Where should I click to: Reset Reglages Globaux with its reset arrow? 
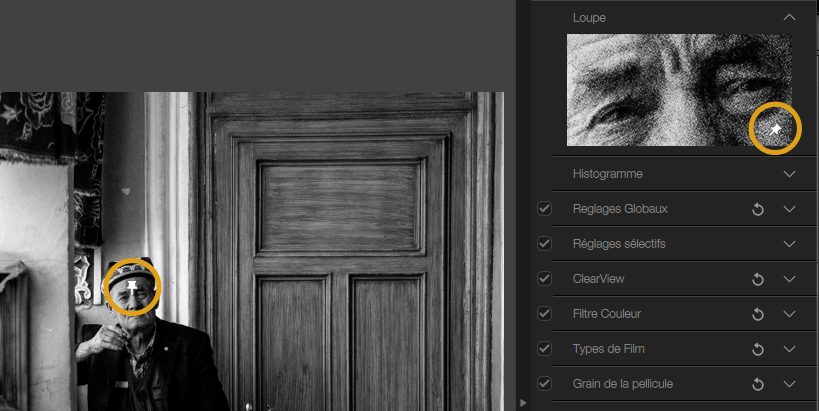(x=758, y=209)
